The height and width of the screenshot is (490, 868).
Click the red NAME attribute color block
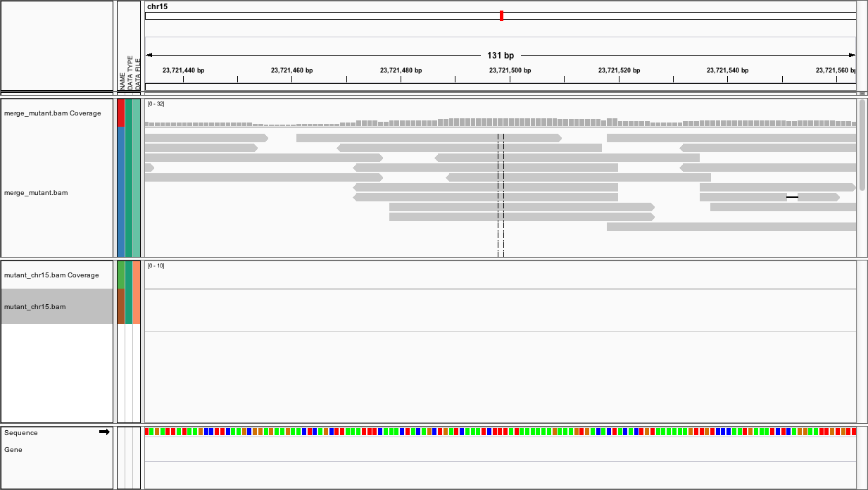[121, 113]
